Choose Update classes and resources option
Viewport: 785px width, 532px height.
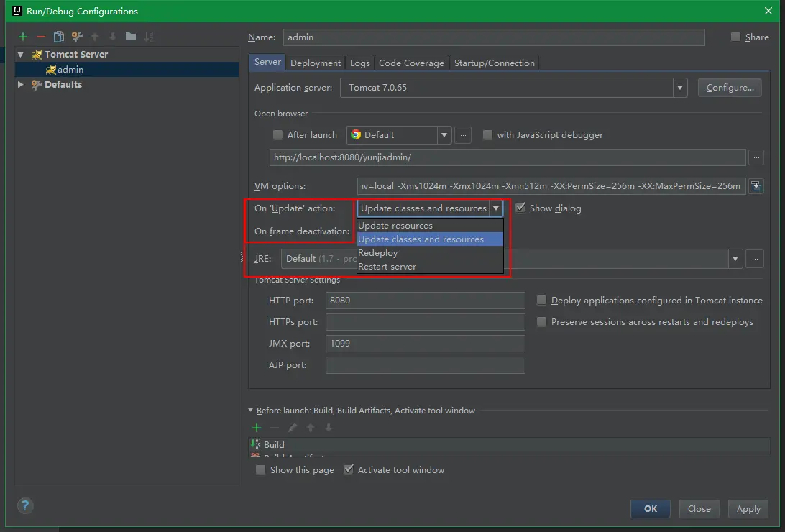click(x=430, y=239)
